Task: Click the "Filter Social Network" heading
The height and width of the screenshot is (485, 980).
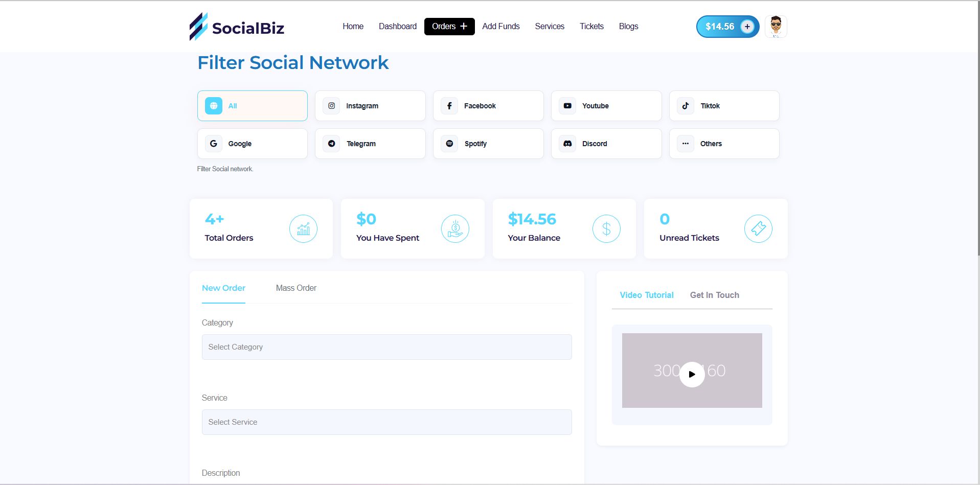Action: 293,62
